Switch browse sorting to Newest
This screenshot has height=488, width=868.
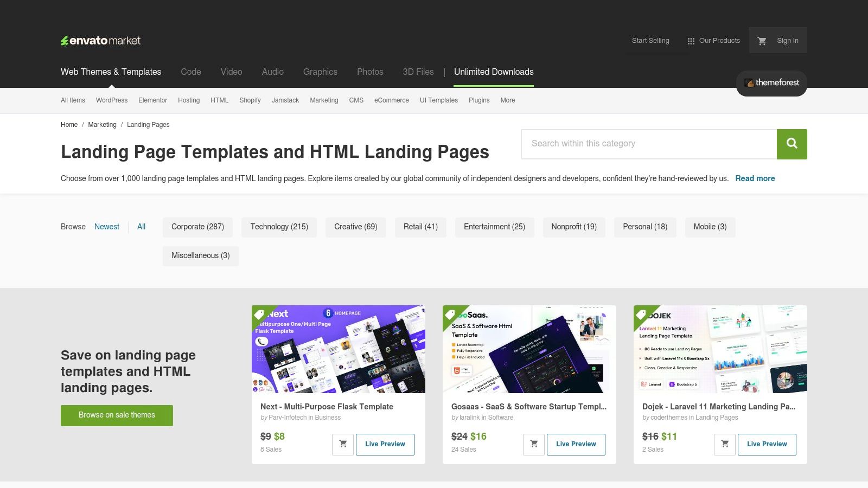click(106, 227)
